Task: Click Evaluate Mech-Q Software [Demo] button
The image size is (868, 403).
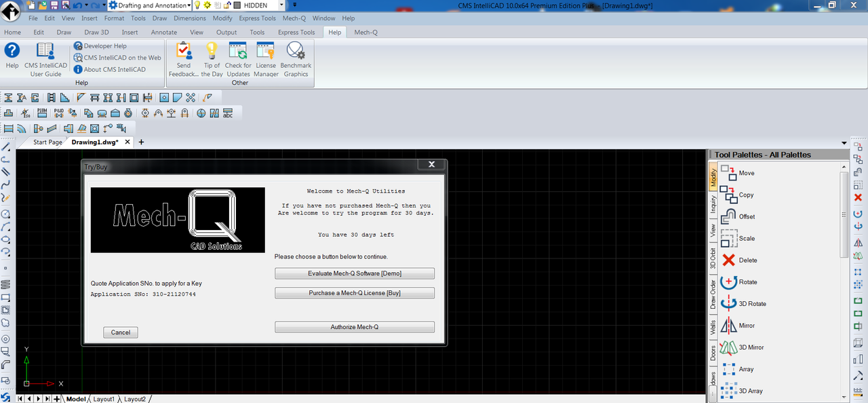Action: coord(355,273)
